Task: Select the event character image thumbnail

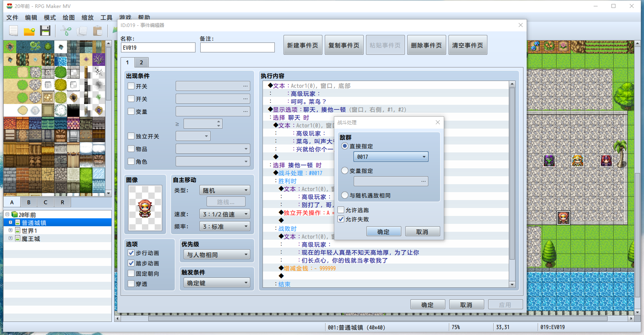Action: pyautogui.click(x=145, y=208)
